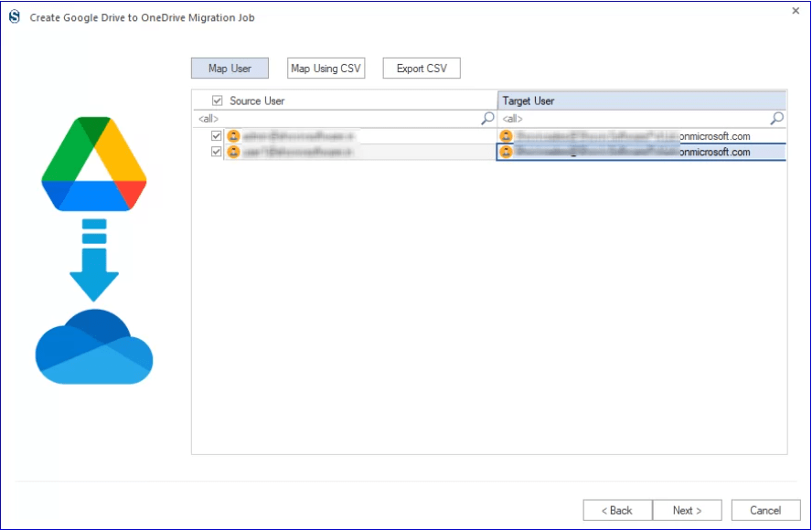Click highlighted second target user avatar icon
This screenshot has width=812, height=530.
[506, 152]
